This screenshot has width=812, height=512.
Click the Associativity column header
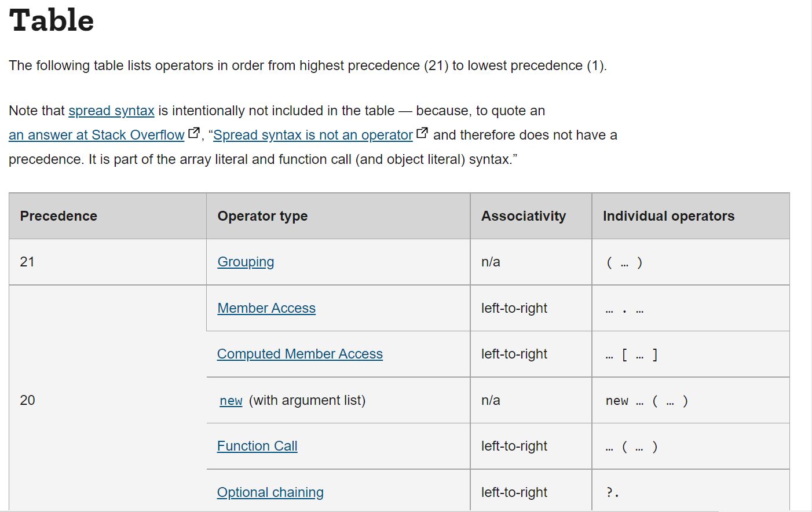(531, 216)
